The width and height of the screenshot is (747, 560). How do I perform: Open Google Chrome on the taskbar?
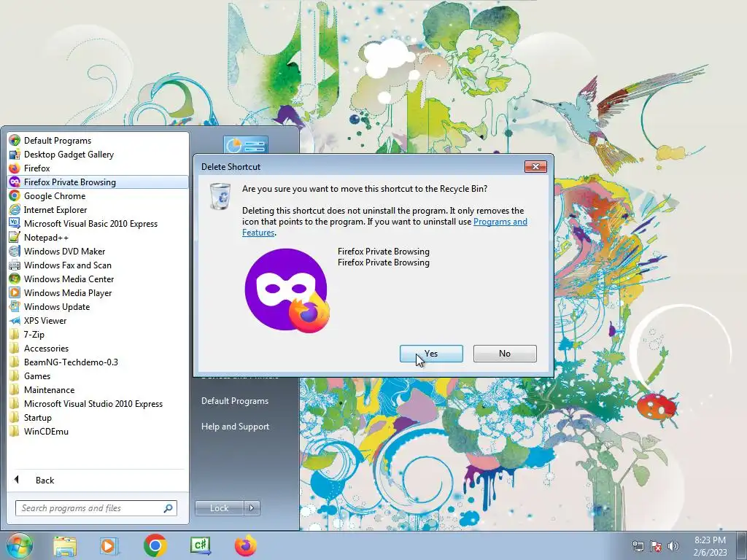click(x=155, y=545)
